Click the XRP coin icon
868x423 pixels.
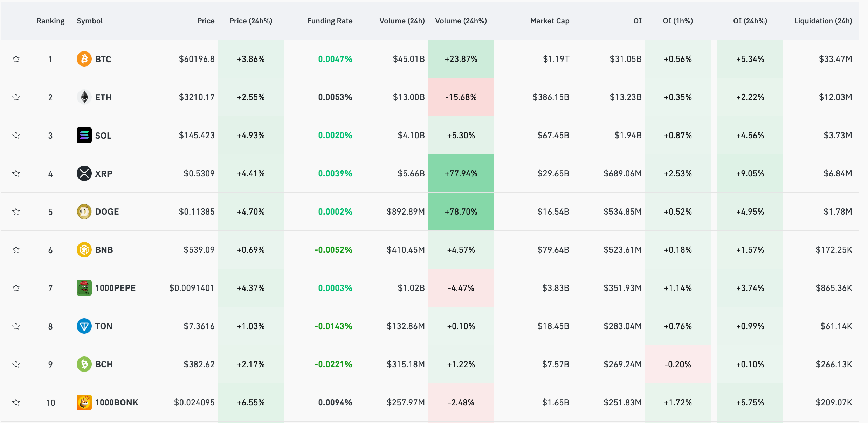[x=84, y=173]
